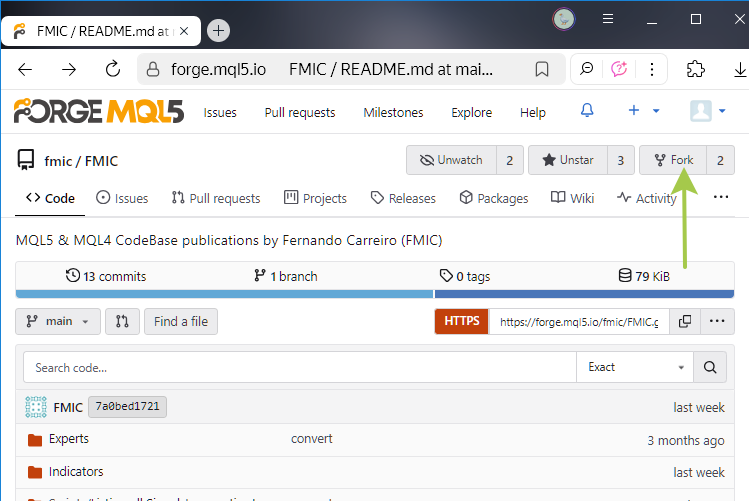This screenshot has width=749, height=501.
Task: Open the Wiki tab
Action: 572,198
